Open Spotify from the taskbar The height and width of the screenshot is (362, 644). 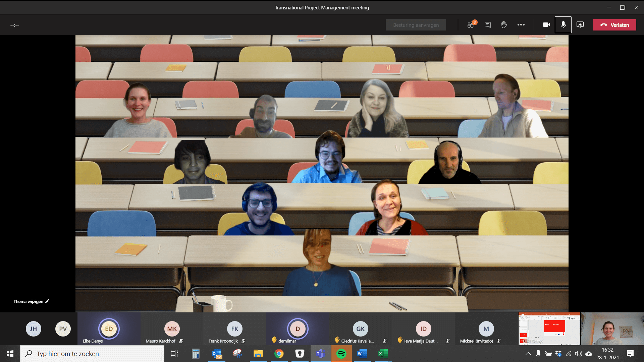tap(341, 354)
